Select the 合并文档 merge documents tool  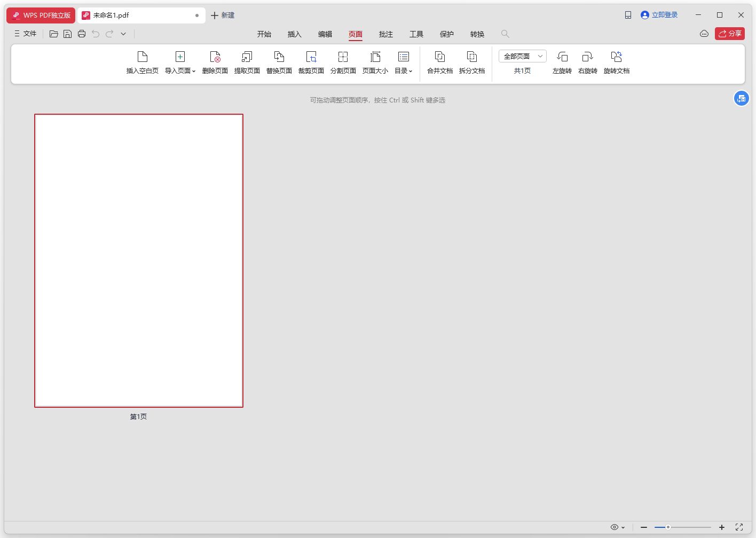click(x=439, y=61)
